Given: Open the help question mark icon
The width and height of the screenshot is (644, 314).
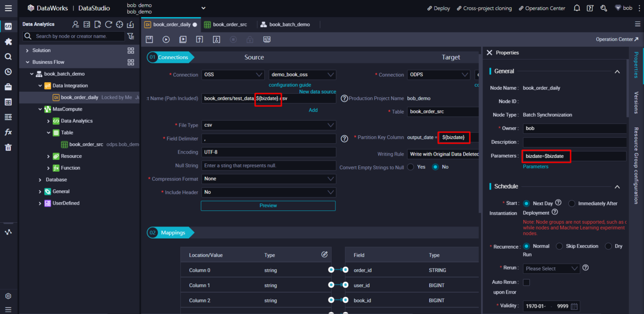Looking at the screenshot, I should point(590,8).
